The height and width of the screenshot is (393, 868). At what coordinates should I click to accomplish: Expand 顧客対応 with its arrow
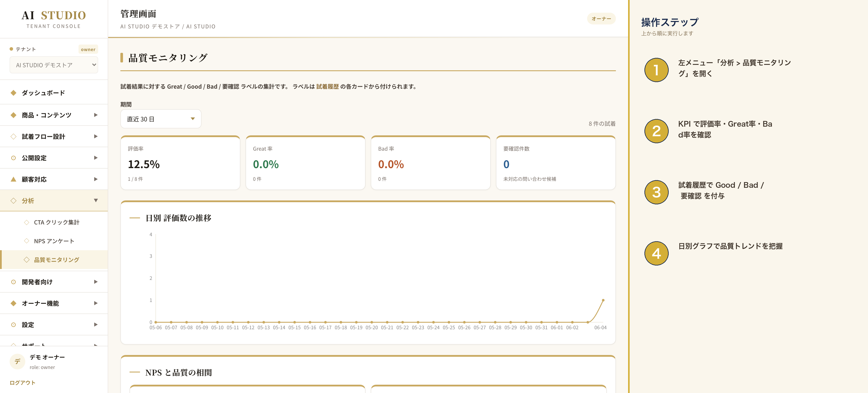tap(96, 179)
